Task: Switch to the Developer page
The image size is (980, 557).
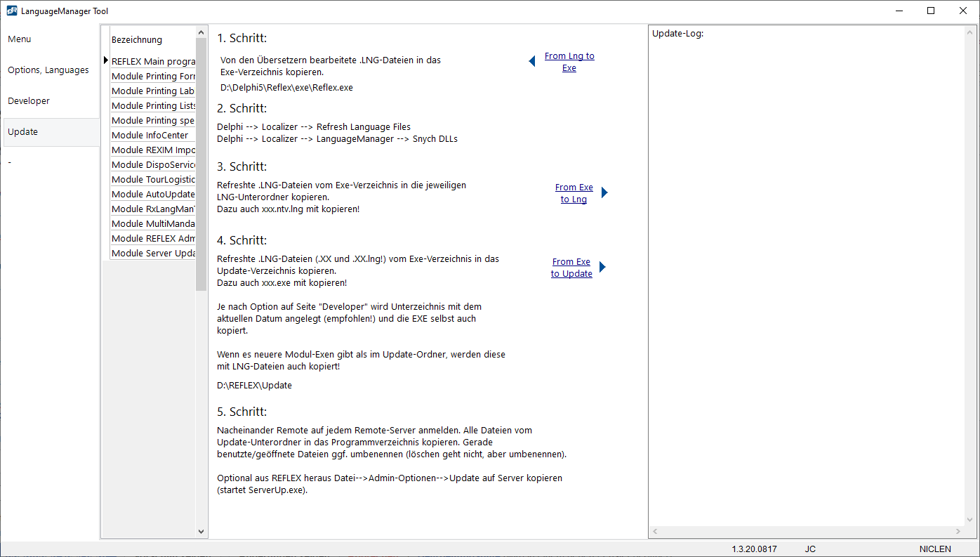Action: (51, 101)
